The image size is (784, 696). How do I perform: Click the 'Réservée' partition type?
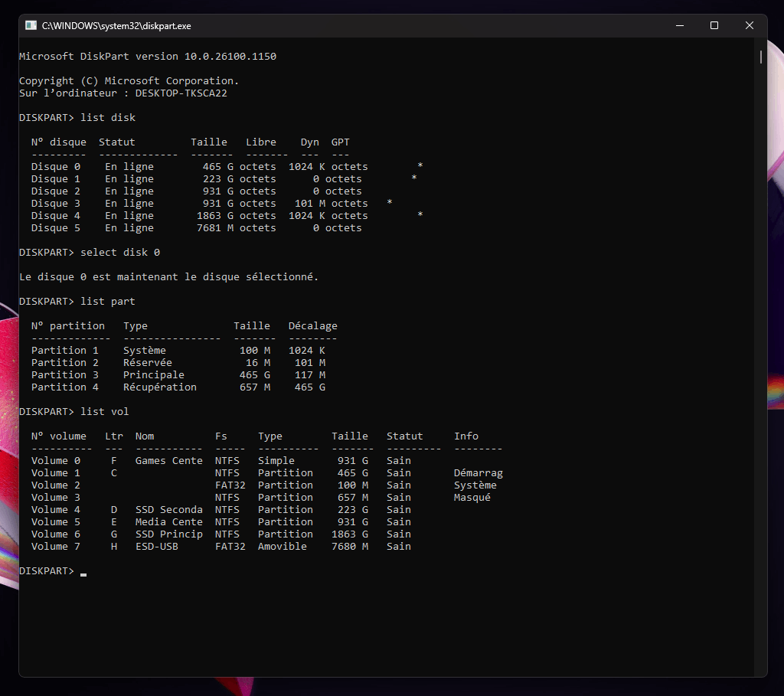[x=148, y=362]
